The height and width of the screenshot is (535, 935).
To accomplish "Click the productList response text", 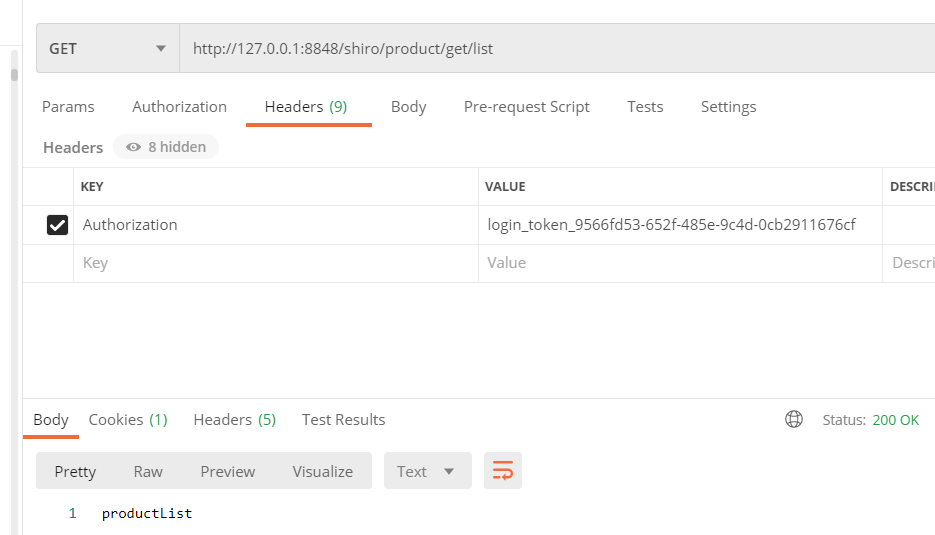I will point(147,514).
